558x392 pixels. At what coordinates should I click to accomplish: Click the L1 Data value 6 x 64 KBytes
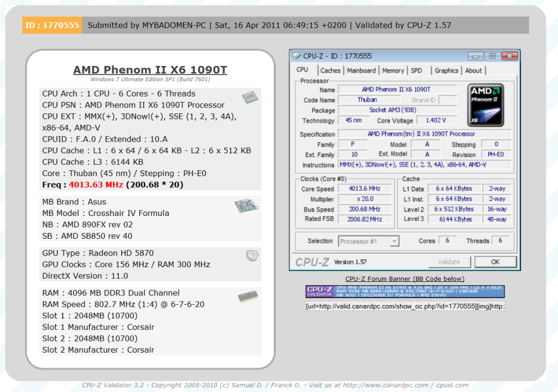454,188
